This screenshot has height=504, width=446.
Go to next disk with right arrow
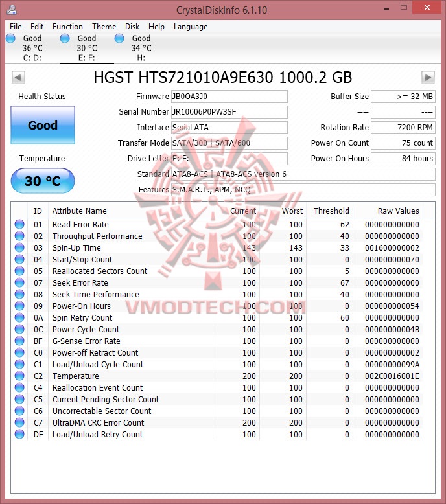428,77
